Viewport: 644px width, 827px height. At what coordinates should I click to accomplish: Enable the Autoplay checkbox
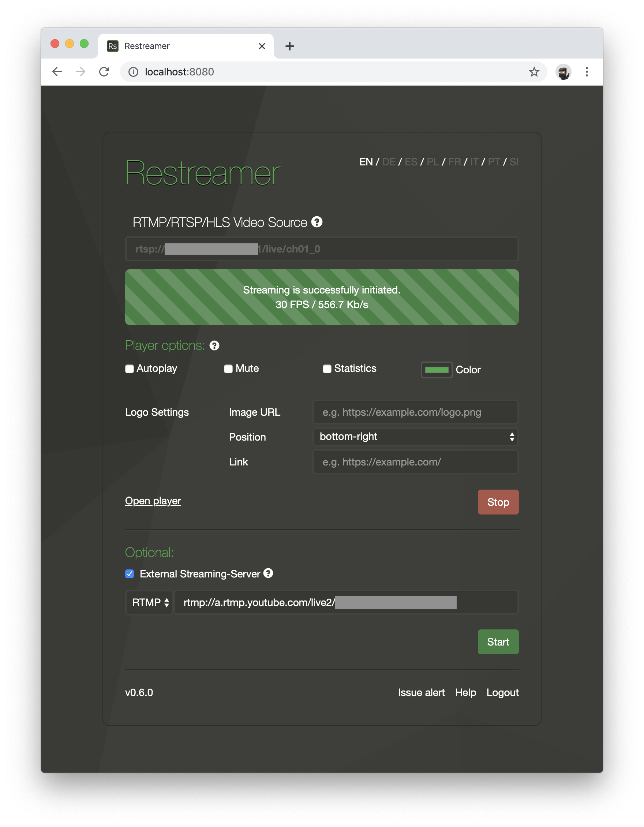[x=130, y=369]
